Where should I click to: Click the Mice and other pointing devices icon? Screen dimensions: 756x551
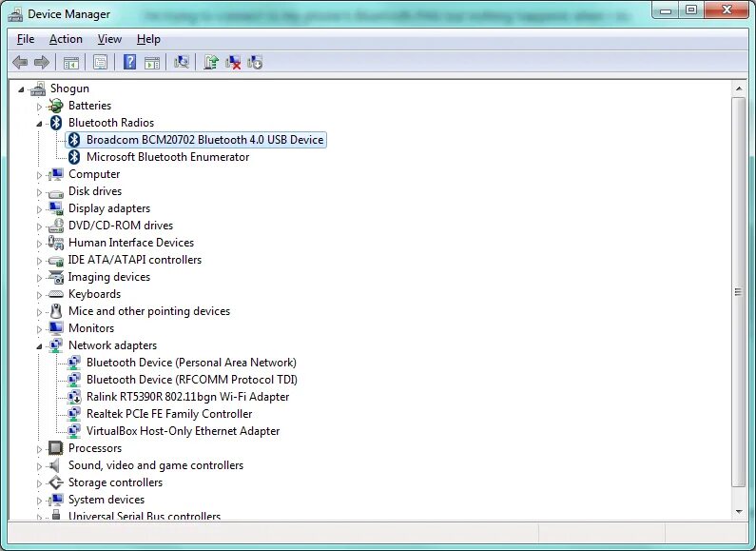pos(56,311)
